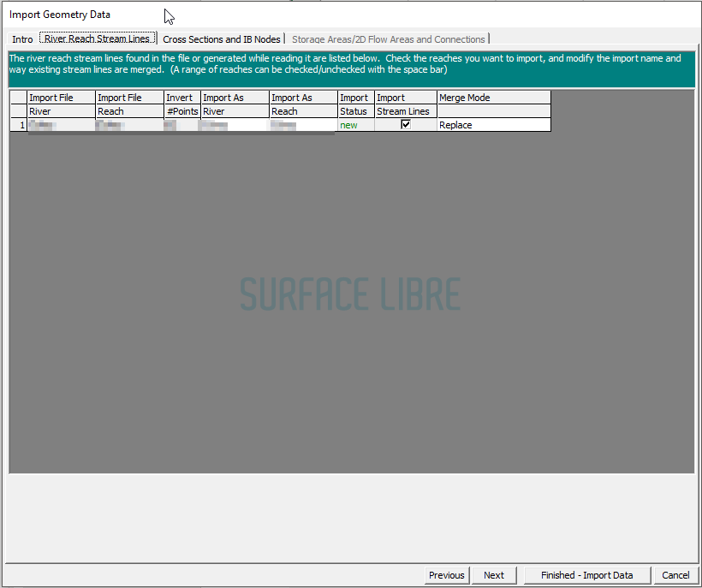Switch to the Intro tab
Viewport: 702px width, 588px height.
[x=22, y=39]
